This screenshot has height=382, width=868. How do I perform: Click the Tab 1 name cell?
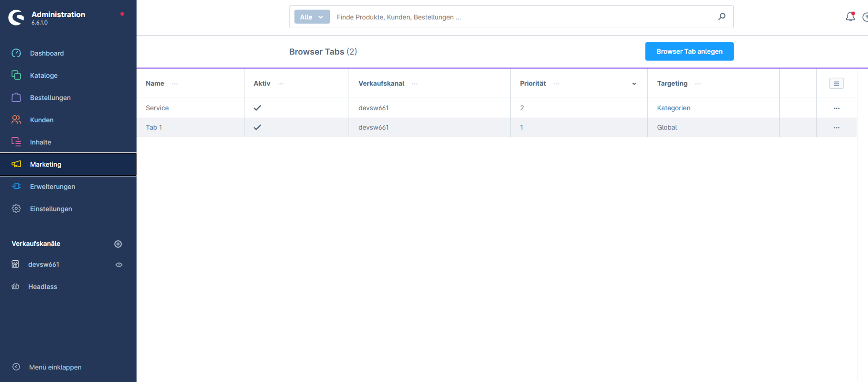[x=190, y=127]
